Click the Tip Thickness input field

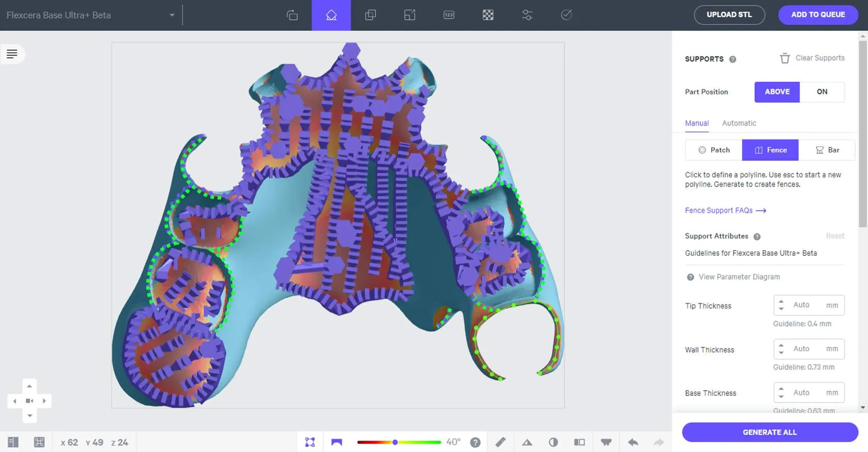809,305
